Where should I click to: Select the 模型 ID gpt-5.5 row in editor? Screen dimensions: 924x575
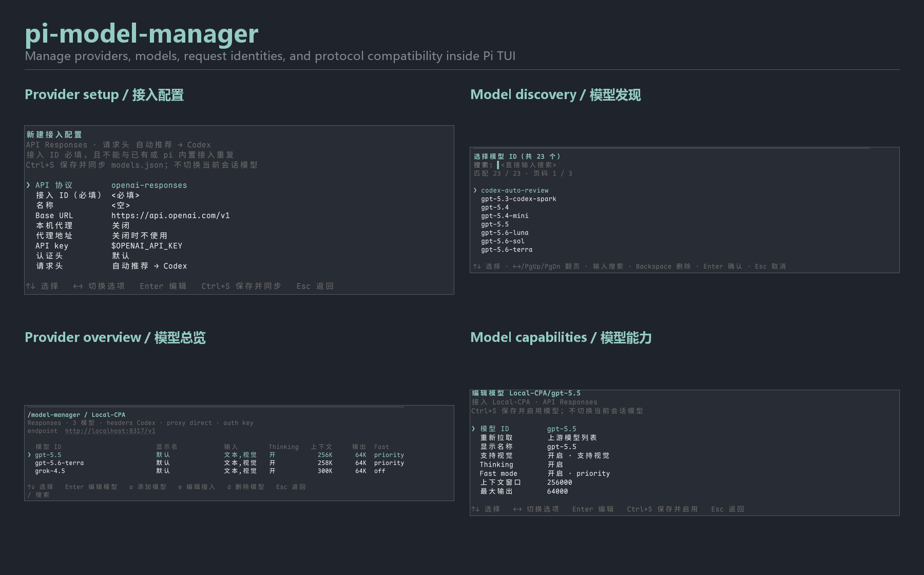tap(524, 429)
